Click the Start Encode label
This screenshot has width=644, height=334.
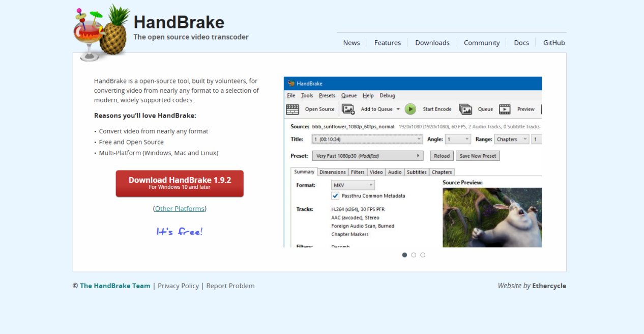pyautogui.click(x=437, y=109)
